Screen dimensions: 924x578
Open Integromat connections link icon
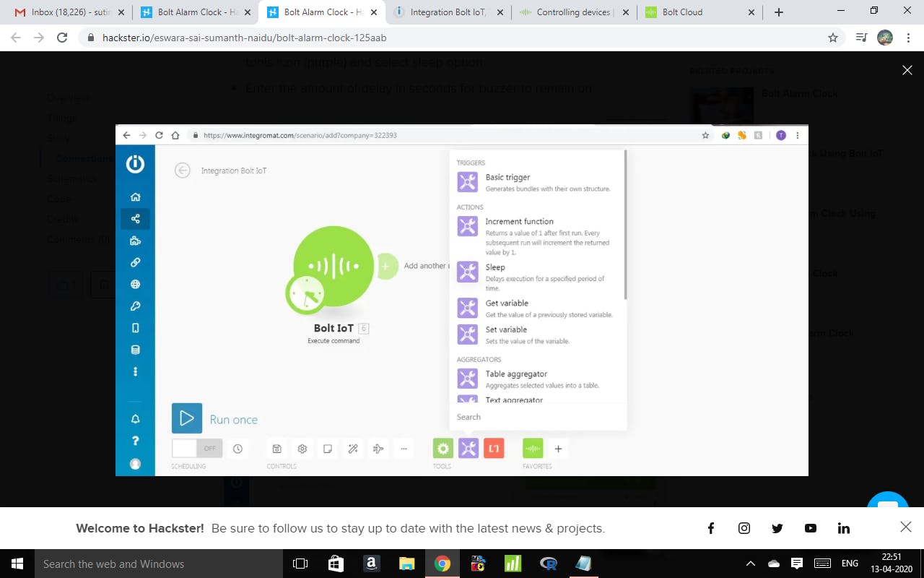click(x=135, y=262)
